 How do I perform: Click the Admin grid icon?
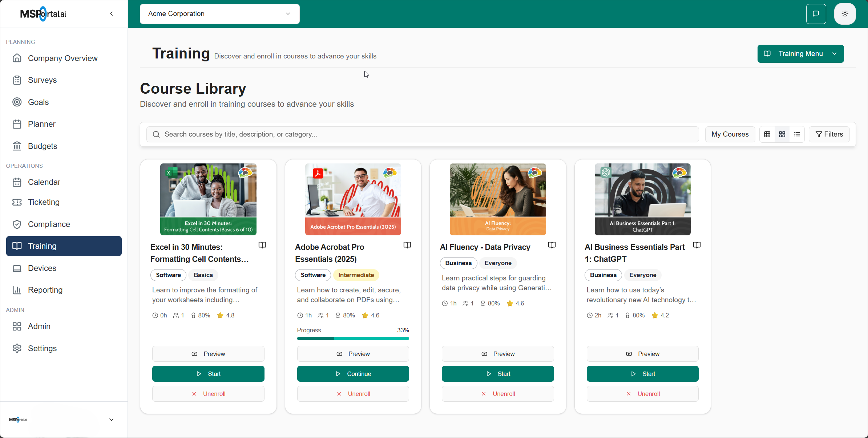pos(17,326)
